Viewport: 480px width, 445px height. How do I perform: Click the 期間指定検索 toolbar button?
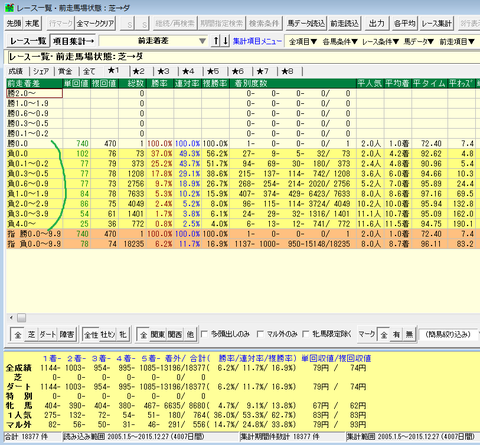221,23
